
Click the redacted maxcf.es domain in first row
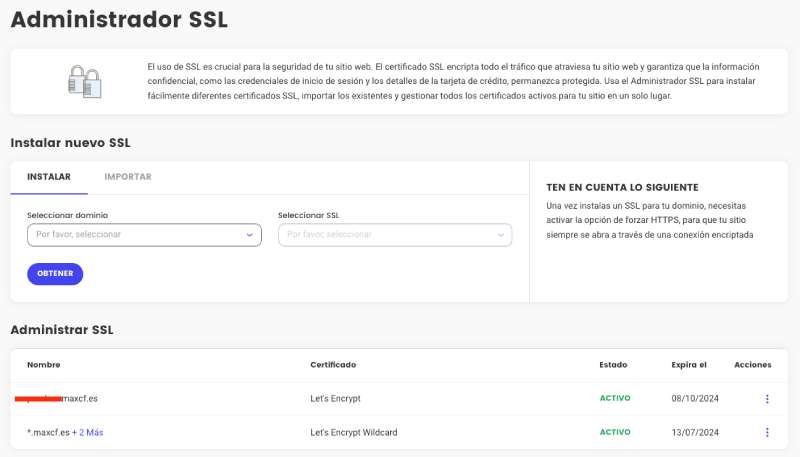click(x=62, y=398)
